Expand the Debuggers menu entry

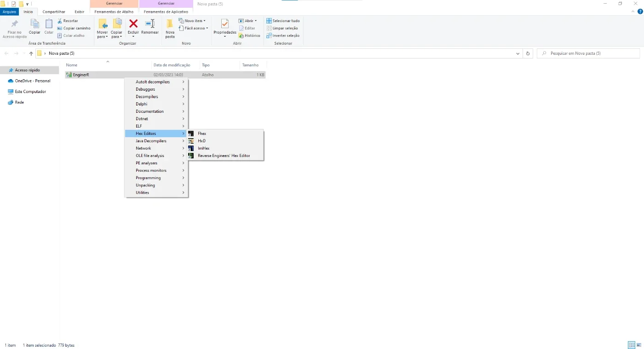click(156, 89)
